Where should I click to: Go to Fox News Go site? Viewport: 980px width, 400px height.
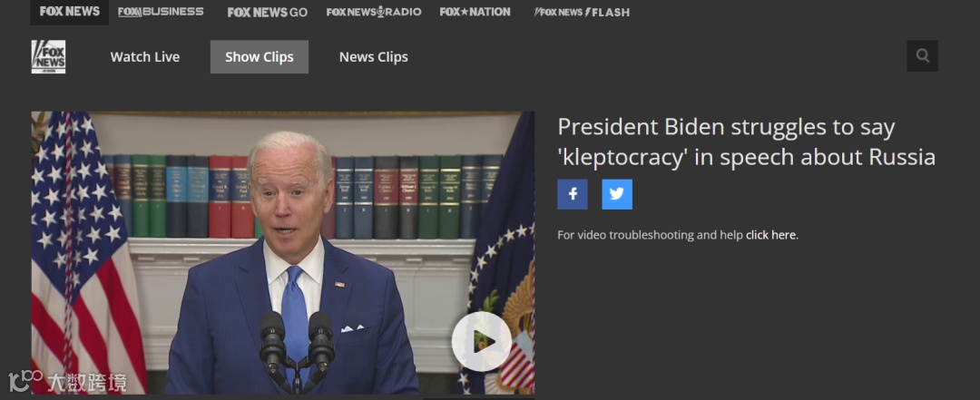coord(268,12)
